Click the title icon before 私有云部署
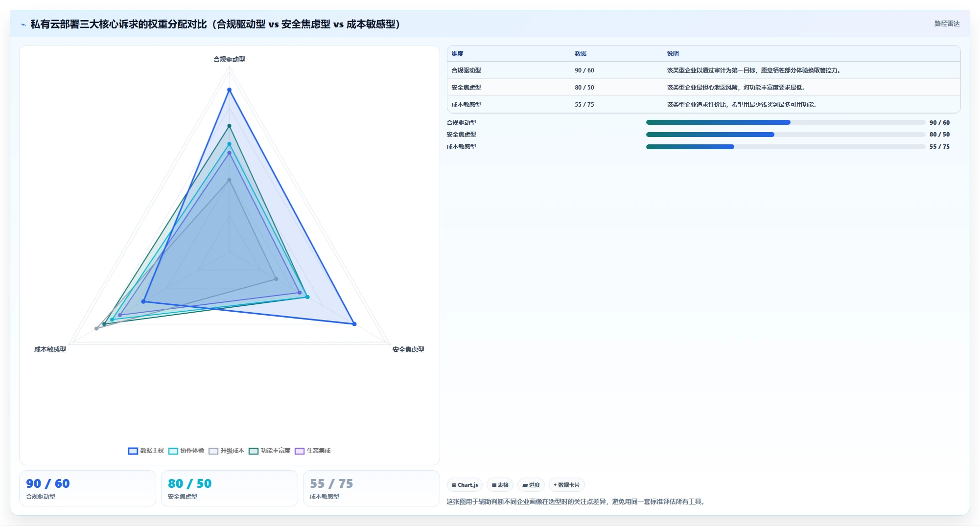 [23, 24]
